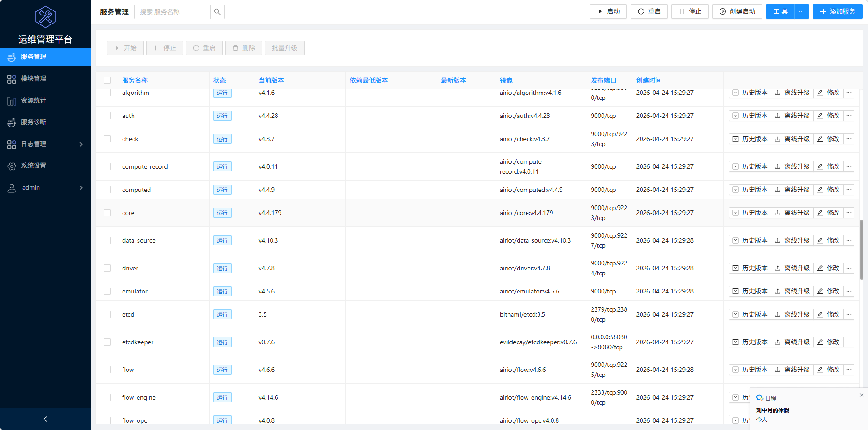Click the search magnifier icon
This screenshot has height=430, width=868.
[x=217, y=12]
